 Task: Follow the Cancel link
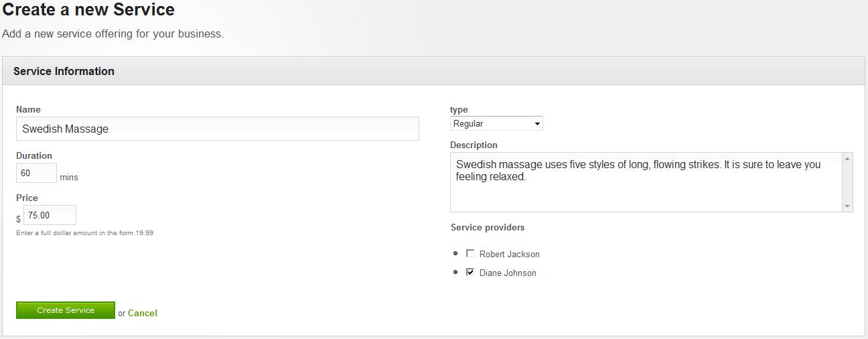coord(143,313)
